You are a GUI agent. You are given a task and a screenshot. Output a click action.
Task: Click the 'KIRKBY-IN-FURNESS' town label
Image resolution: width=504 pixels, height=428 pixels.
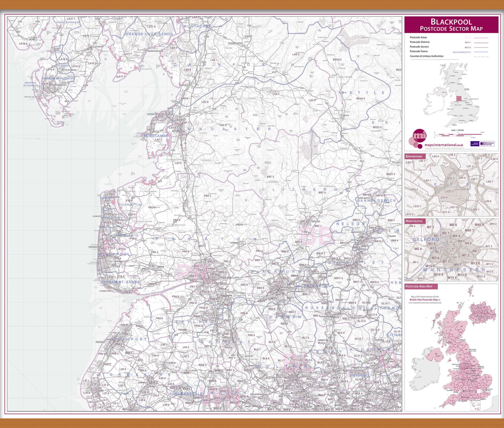click(68, 23)
